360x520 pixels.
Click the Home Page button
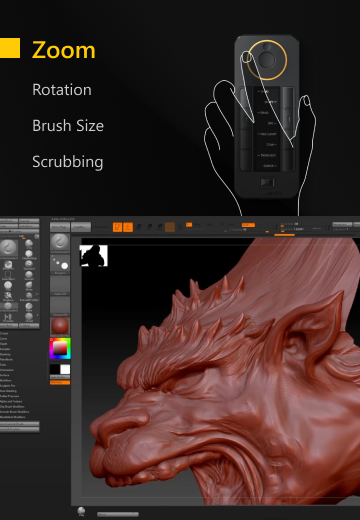(60, 227)
